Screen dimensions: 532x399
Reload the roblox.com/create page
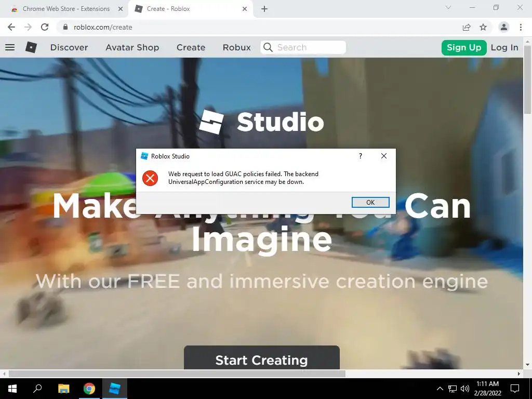point(45,27)
